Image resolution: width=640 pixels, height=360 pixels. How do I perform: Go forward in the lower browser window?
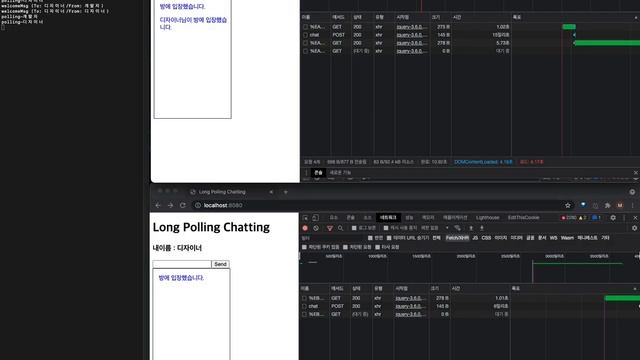[170, 205]
